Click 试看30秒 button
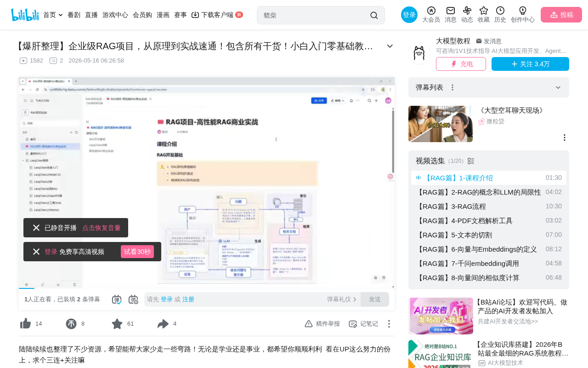 tap(137, 252)
